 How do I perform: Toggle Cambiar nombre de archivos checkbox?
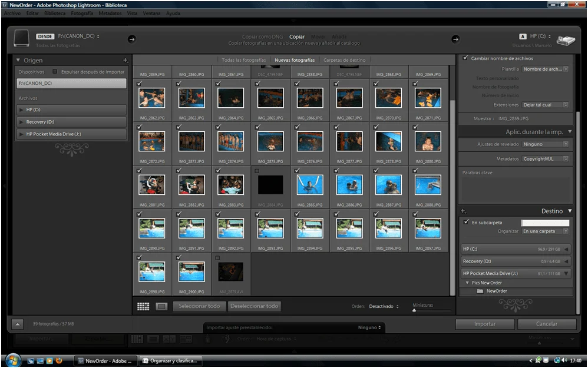465,58
